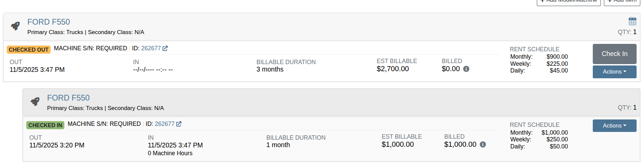Image resolution: width=644 pixels, height=165 pixels.
Task: Click ID 262677 link in checked-out row
Action: click(151, 48)
